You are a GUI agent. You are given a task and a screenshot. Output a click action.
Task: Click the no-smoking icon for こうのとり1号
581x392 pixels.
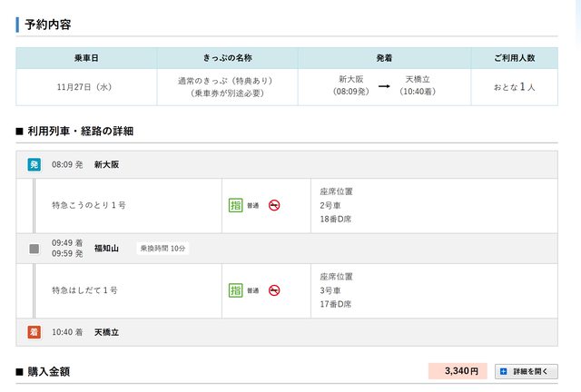(274, 205)
